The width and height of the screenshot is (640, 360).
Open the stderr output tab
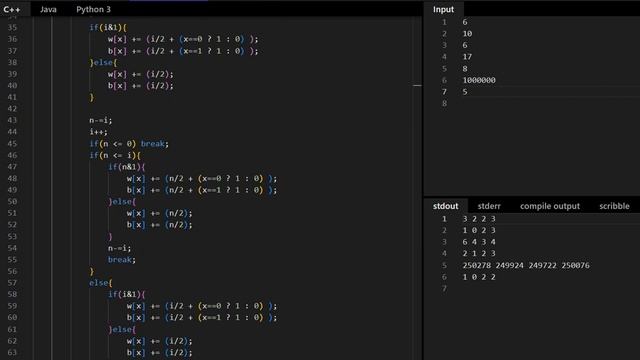pyautogui.click(x=489, y=206)
